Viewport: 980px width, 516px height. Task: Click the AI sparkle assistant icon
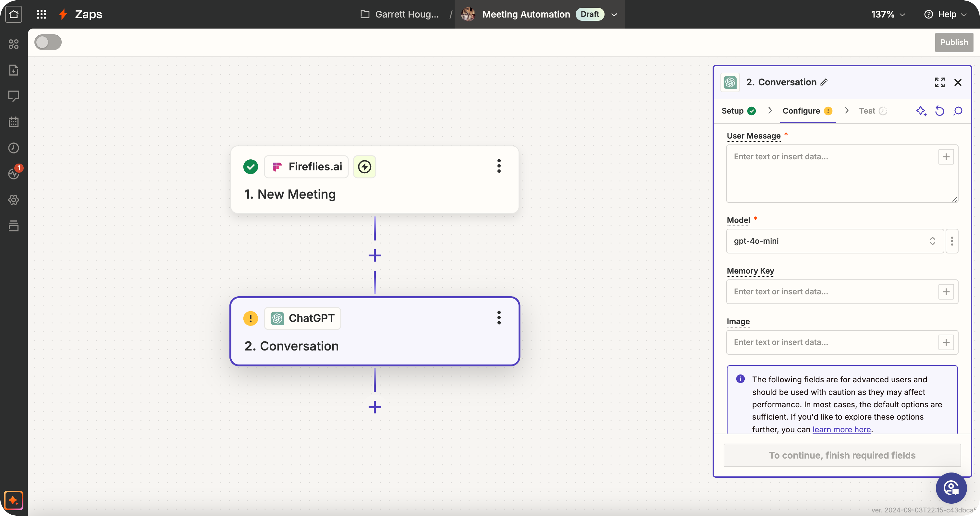[x=921, y=111]
